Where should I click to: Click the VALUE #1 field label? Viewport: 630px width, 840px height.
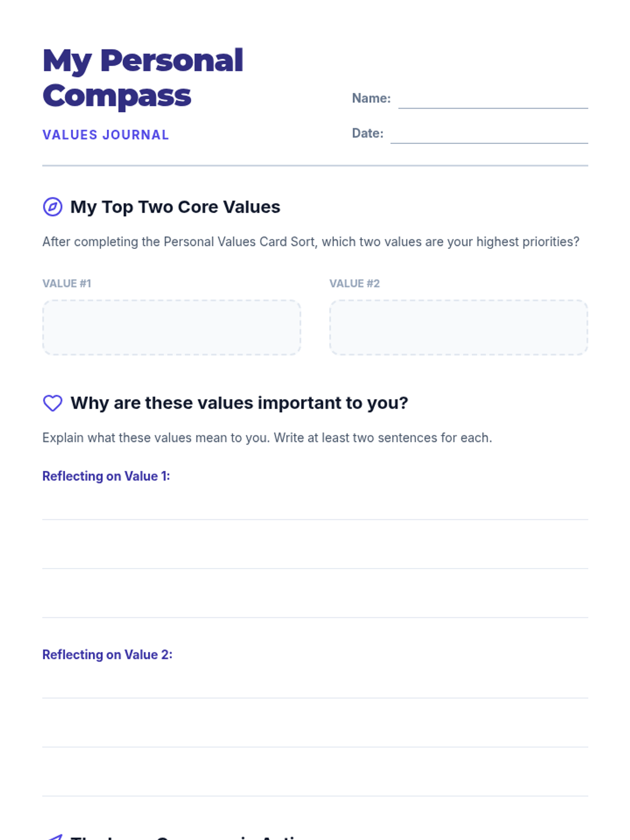click(x=67, y=283)
